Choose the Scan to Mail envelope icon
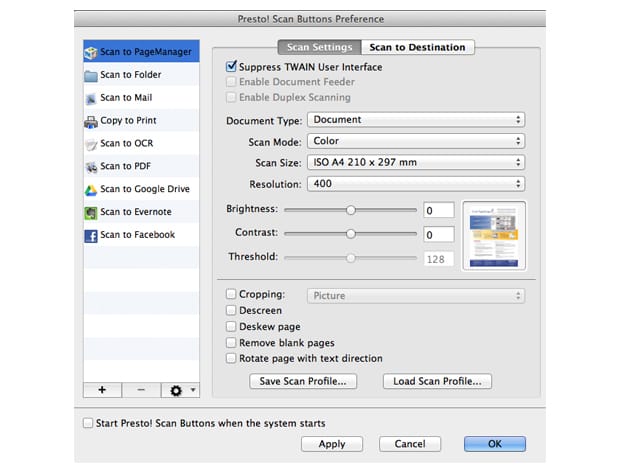Image resolution: width=620 pixels, height=468 pixels. 91,98
